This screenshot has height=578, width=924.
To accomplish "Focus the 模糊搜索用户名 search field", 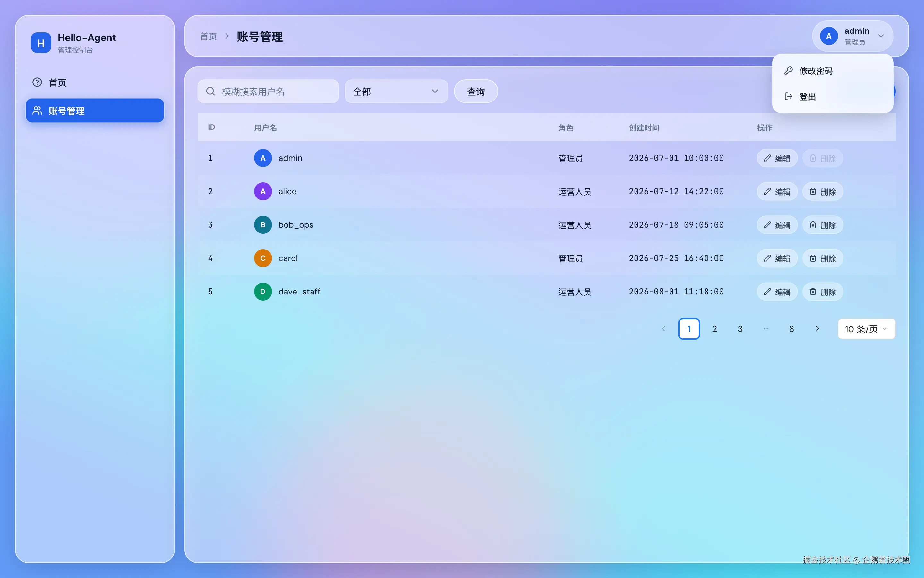I will pos(268,92).
